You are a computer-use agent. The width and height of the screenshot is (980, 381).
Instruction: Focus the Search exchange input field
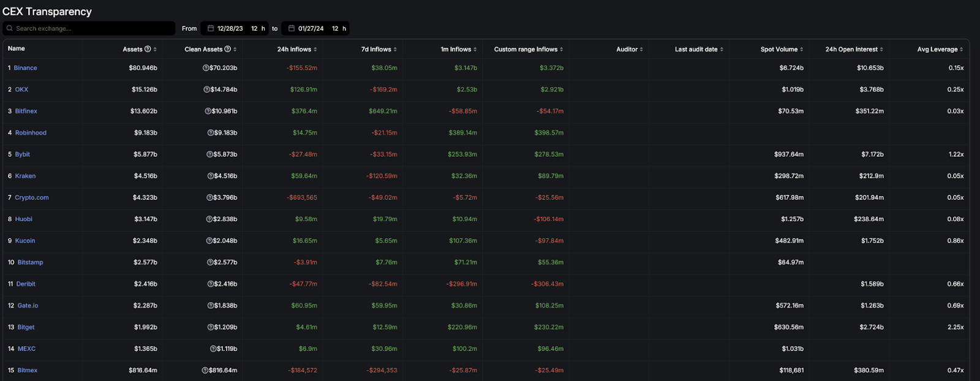click(x=89, y=28)
